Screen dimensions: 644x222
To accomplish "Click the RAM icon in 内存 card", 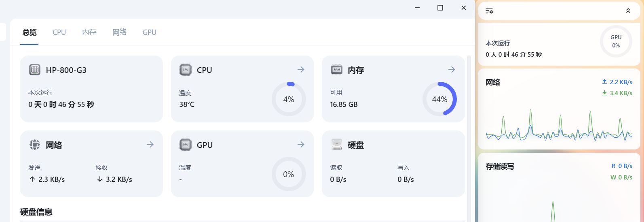I will click(x=336, y=70).
